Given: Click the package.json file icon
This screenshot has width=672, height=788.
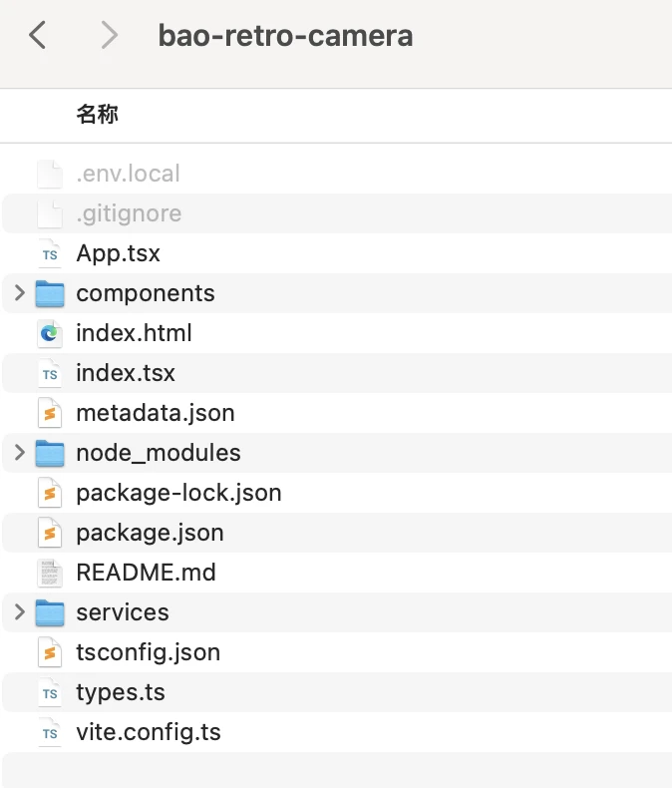Looking at the screenshot, I should coord(50,533).
